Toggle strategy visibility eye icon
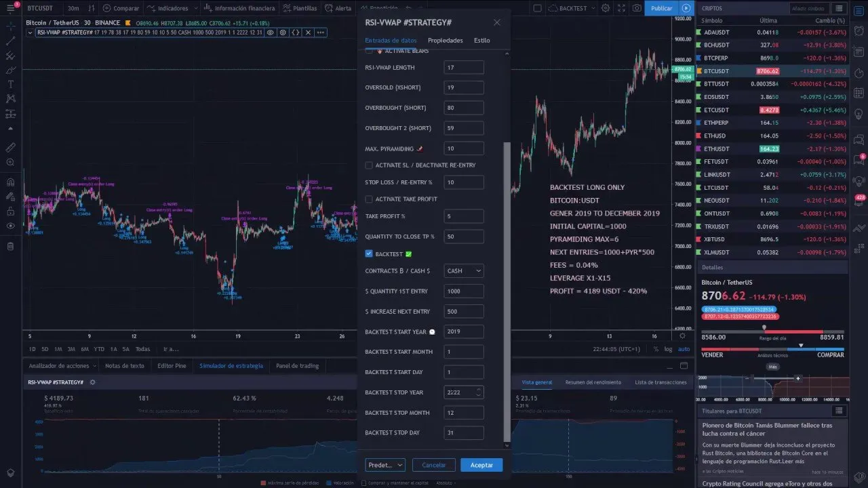868x488 pixels. [x=270, y=32]
